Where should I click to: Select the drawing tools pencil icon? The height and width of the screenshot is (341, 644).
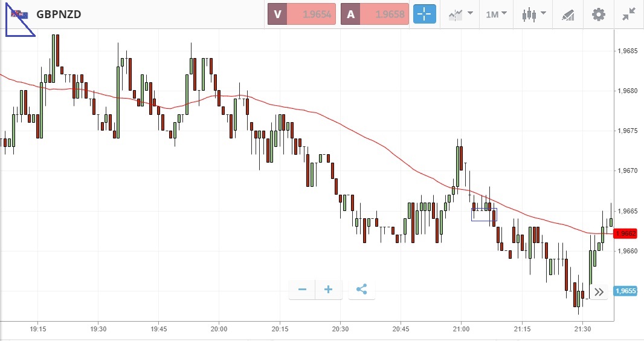point(568,15)
